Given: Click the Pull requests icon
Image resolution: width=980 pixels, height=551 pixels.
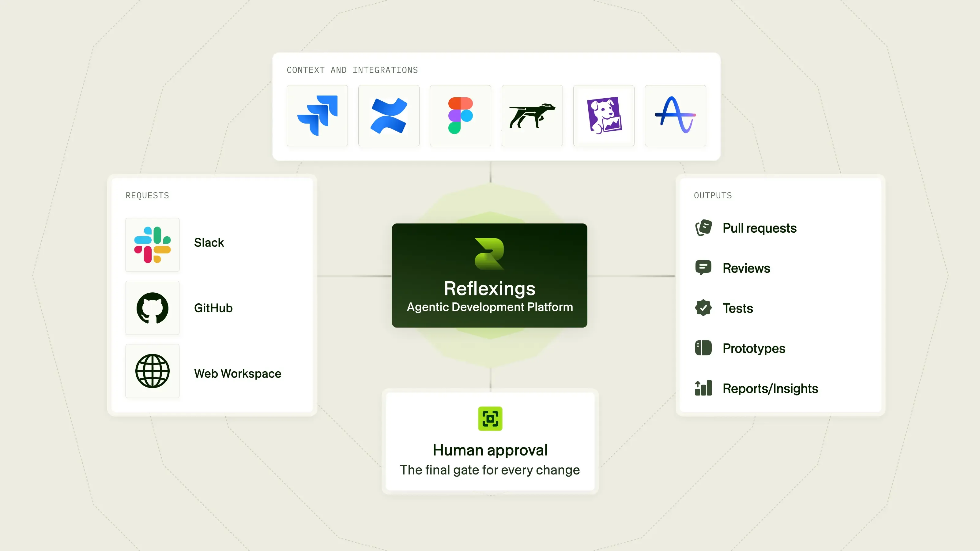Looking at the screenshot, I should 703,228.
